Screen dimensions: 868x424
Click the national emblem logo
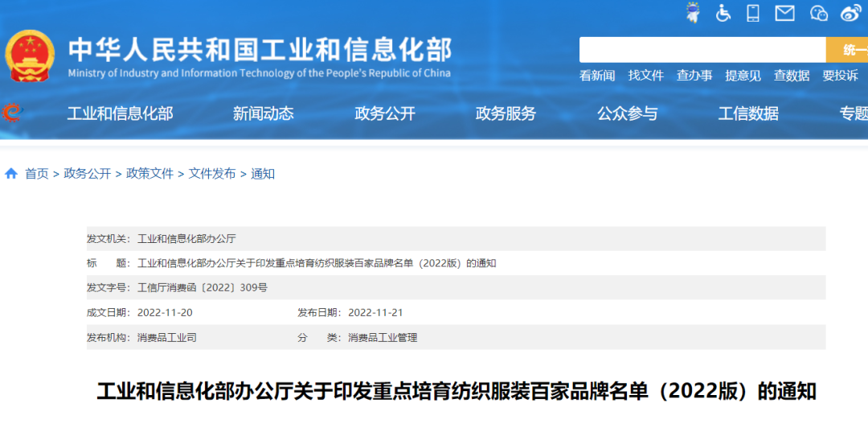(30, 56)
